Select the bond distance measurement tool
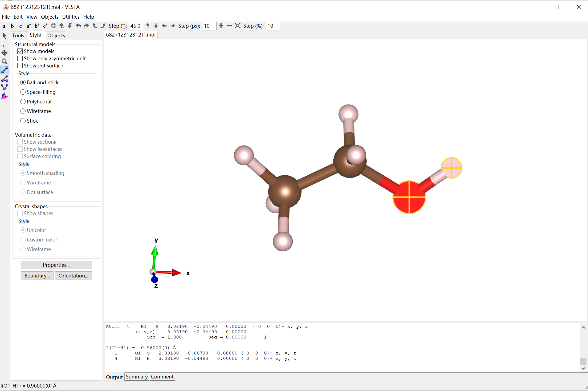Viewport: 588px width, 391px height. tap(5, 70)
